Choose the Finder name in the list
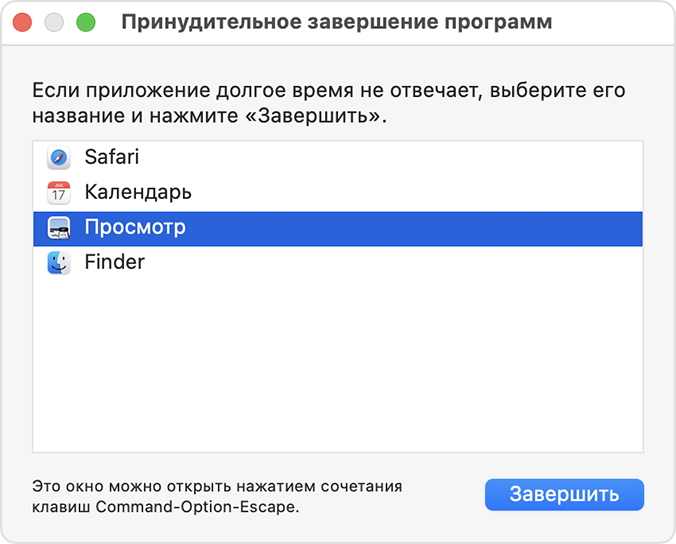 coord(115,263)
